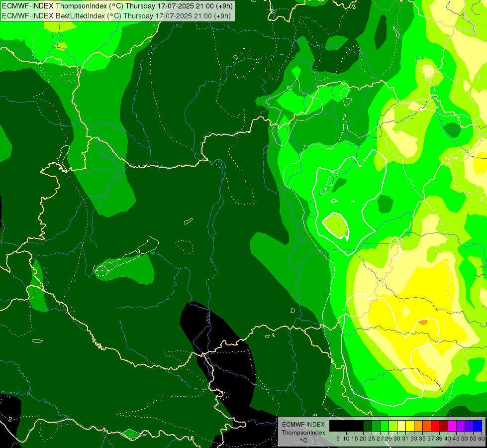Click legend tick value 5
This screenshot has height=448, width=487.
coord(338,439)
